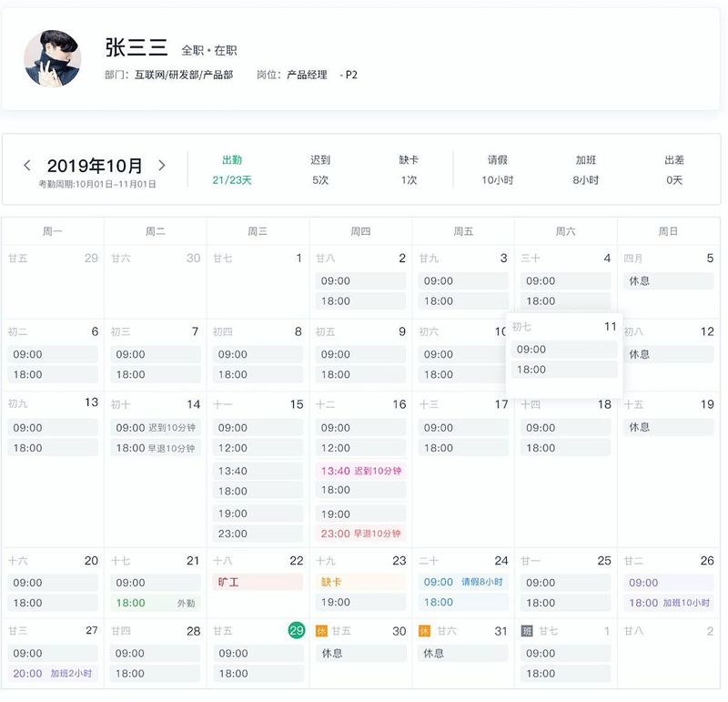The height and width of the screenshot is (702, 728).
Task: View the 缺卡 1次 statistic
Action: pyautogui.click(x=409, y=170)
